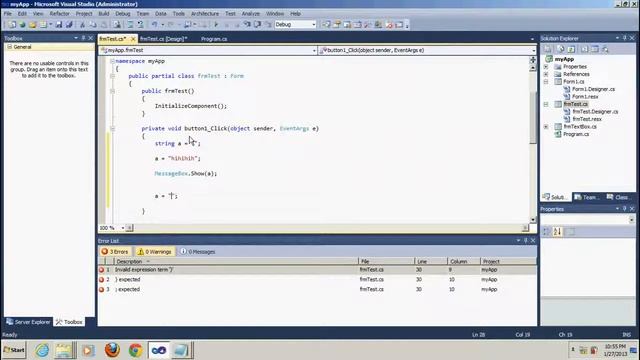Open the button1_Click member dropdown
The width and height of the screenshot is (640, 360).
coord(533,50)
